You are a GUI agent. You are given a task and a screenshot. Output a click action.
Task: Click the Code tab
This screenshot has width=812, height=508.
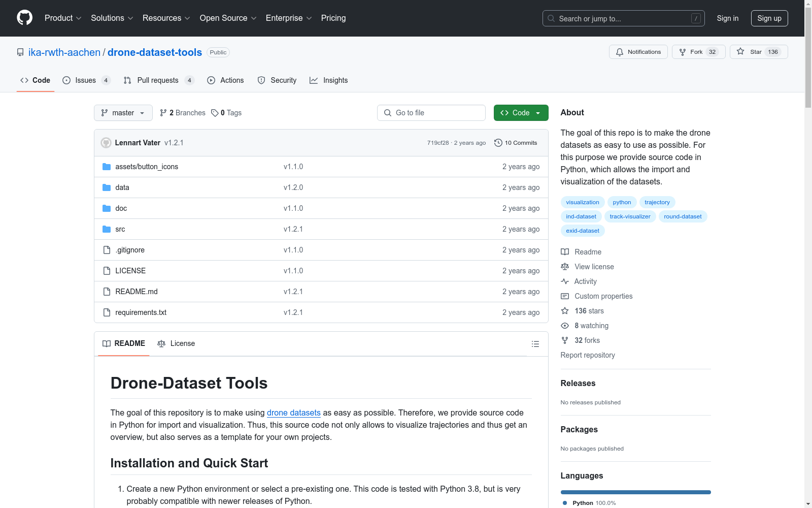(36, 80)
